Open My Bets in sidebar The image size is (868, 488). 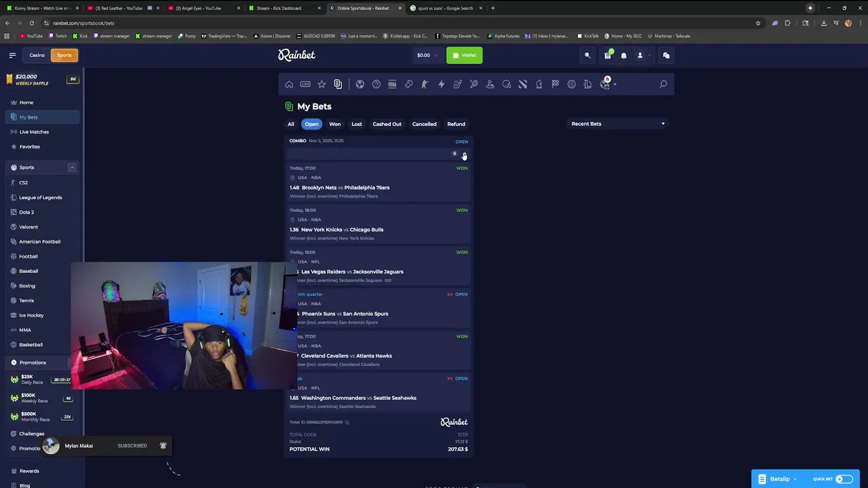point(42,117)
